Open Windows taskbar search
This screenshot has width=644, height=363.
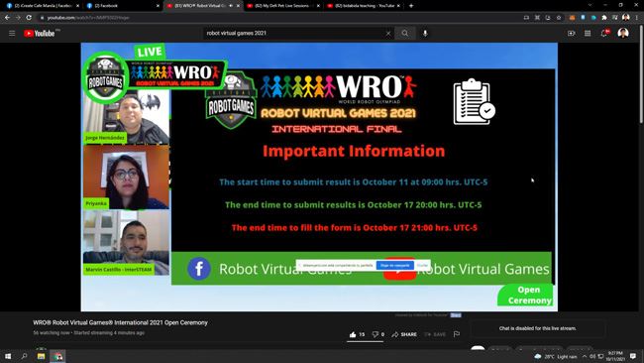coord(24,356)
